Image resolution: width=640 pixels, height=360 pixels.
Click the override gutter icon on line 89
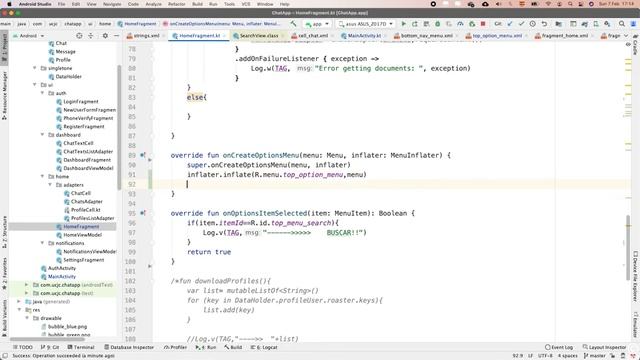142,155
